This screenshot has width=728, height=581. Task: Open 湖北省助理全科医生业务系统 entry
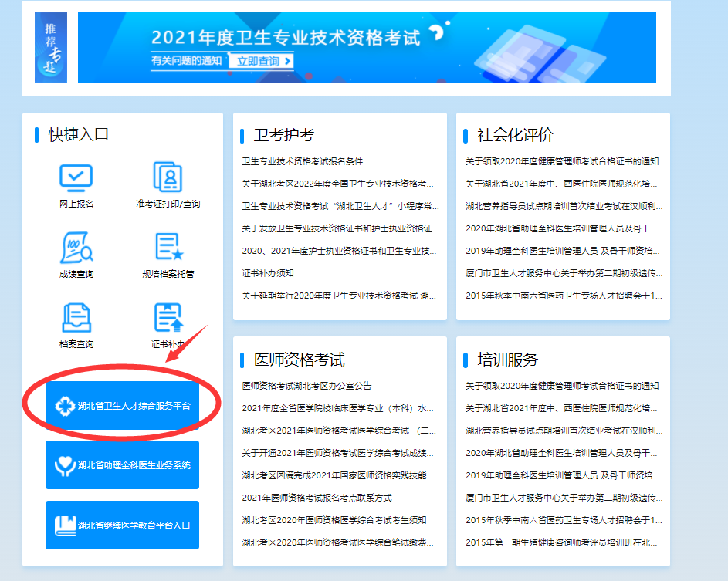(122, 464)
